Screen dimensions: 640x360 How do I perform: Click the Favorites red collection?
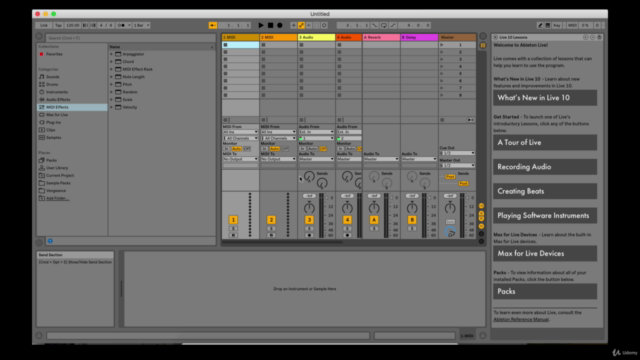click(54, 54)
